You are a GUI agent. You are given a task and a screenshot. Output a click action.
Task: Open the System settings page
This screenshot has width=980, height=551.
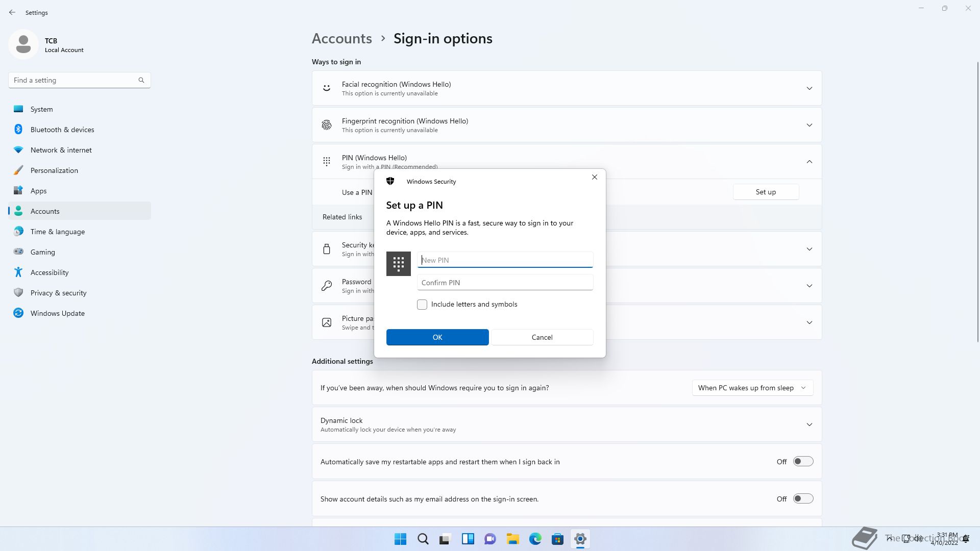(x=80, y=109)
